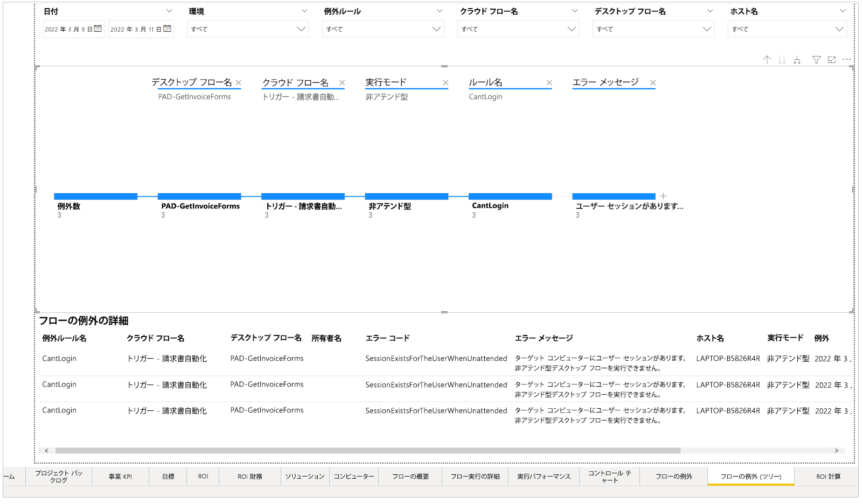Select first row LAPTOP-B5826R4R host cell

coord(728,359)
